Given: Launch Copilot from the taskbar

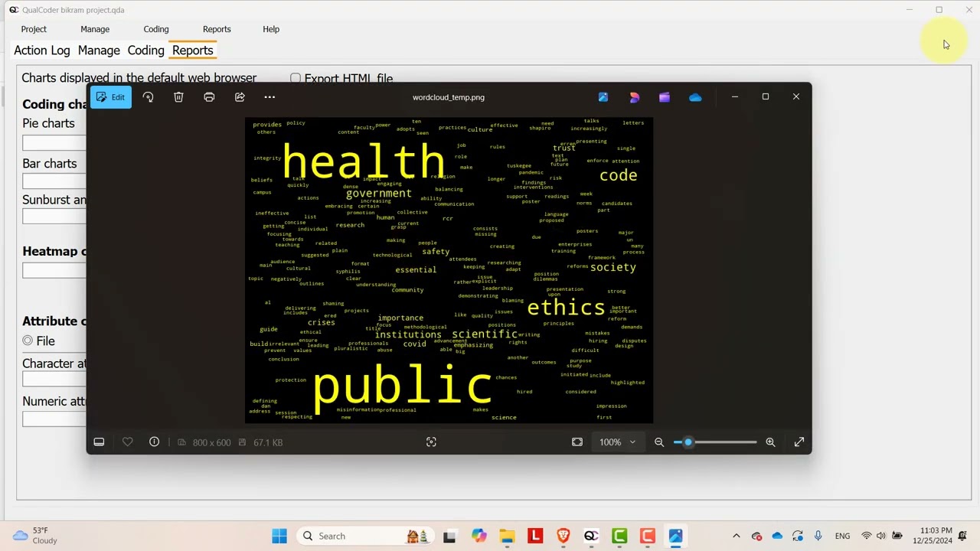Looking at the screenshot, I should (479, 536).
